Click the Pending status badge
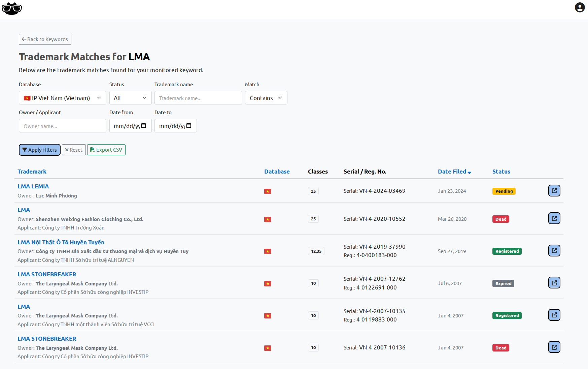Screen dimensions: 588x369 [x=504, y=191]
